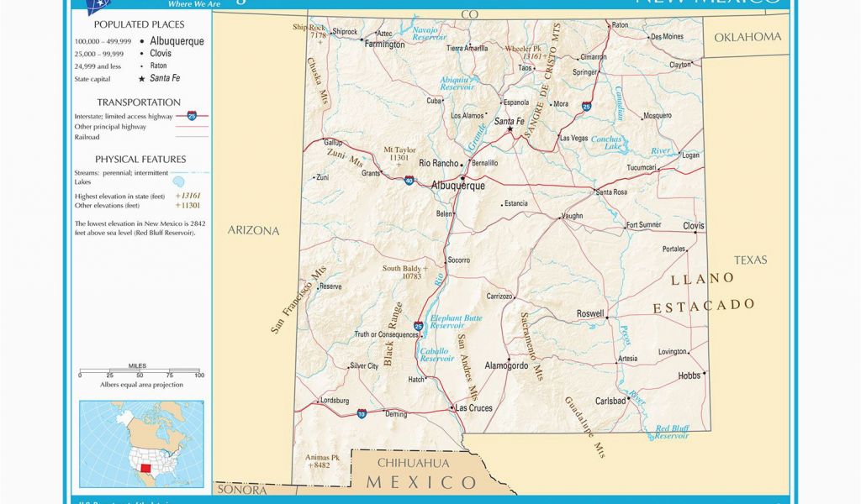The image size is (861, 504).
Task: Select the Las Cruces city label
Action: point(472,407)
